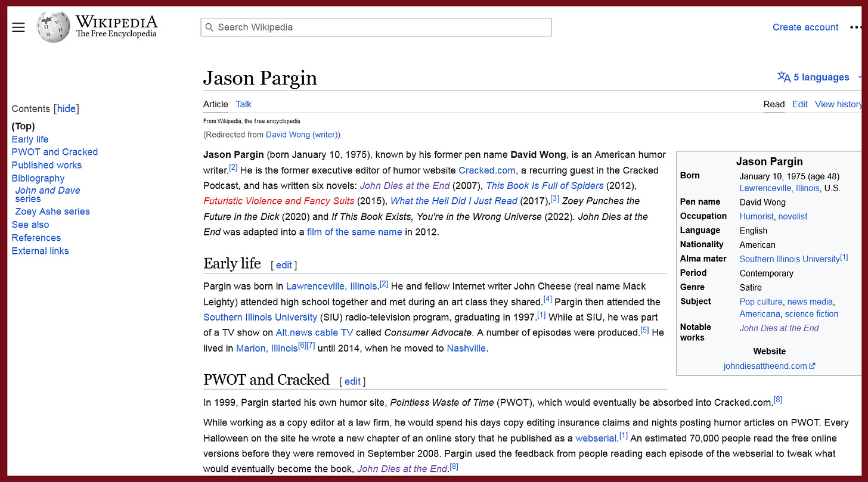The height and width of the screenshot is (482, 868).
Task: Hide the Contents sidebar
Action: coord(66,108)
